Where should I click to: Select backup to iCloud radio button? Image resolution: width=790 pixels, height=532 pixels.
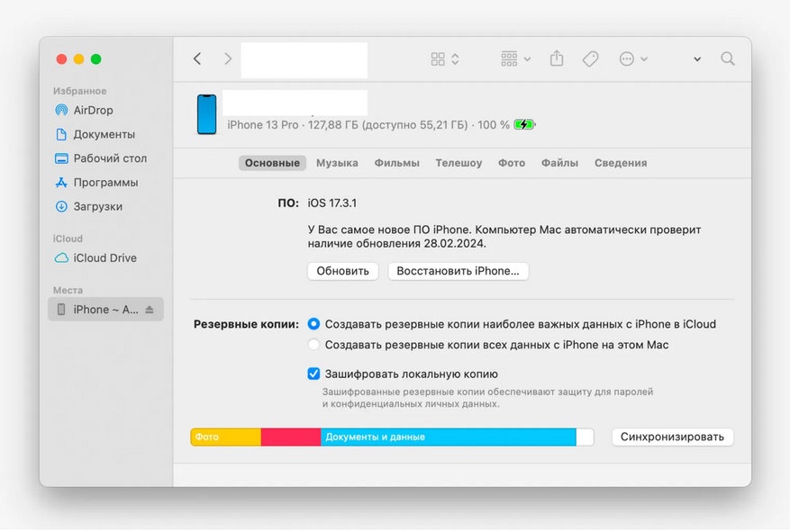pos(313,324)
